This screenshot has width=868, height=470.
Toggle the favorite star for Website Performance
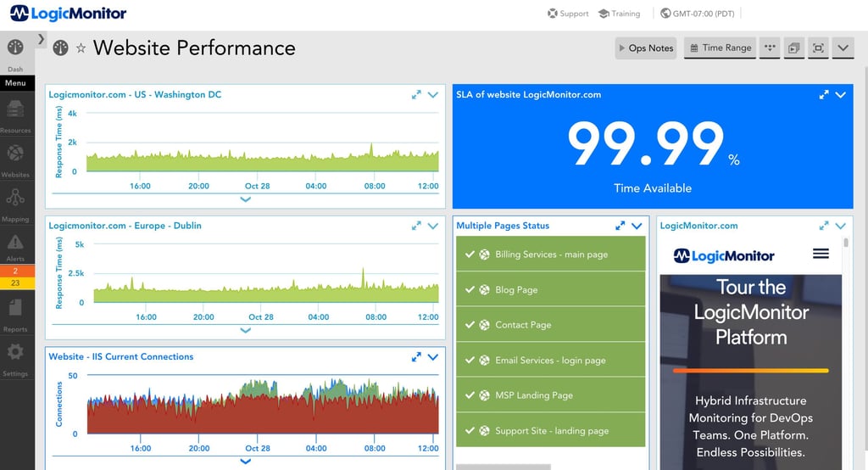point(81,48)
